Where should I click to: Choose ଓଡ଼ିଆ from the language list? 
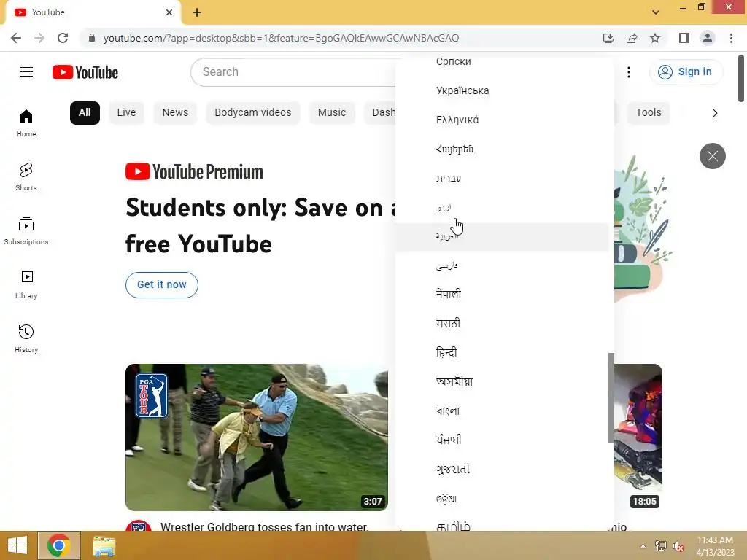[502, 499]
